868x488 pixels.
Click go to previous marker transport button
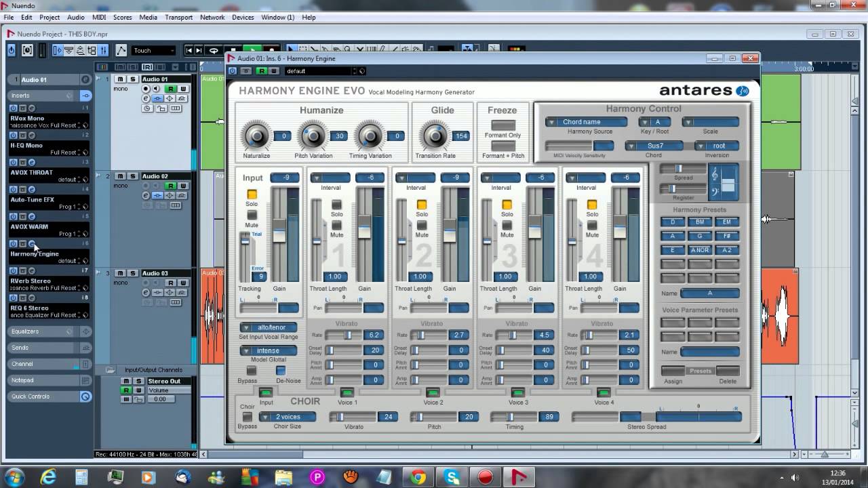pos(189,50)
